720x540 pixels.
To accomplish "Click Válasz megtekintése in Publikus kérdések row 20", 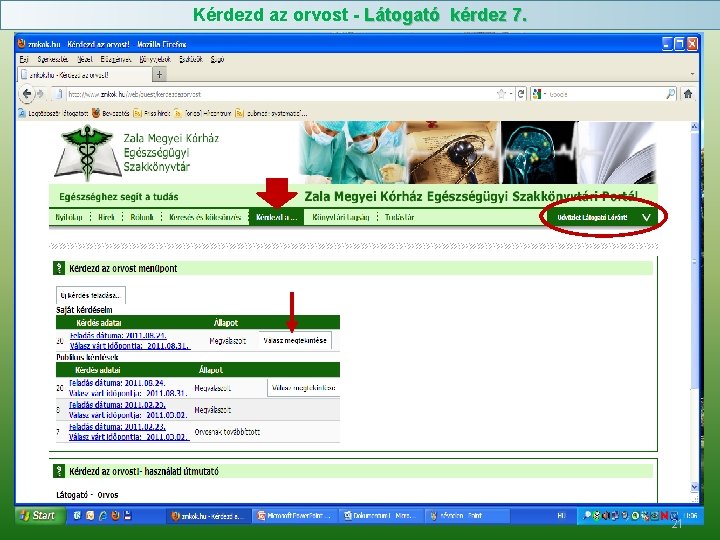I will point(304,388).
